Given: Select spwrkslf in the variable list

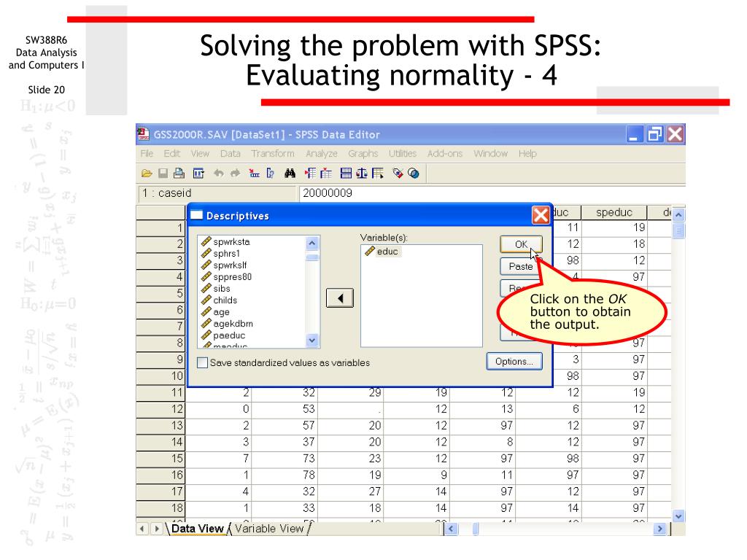Looking at the screenshot, I should (x=225, y=265).
